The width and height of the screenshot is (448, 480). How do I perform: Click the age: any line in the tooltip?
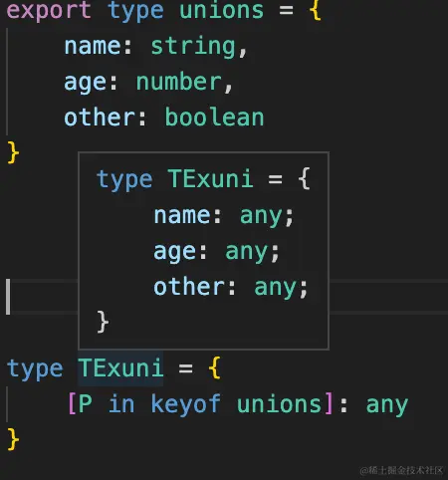tap(217, 252)
